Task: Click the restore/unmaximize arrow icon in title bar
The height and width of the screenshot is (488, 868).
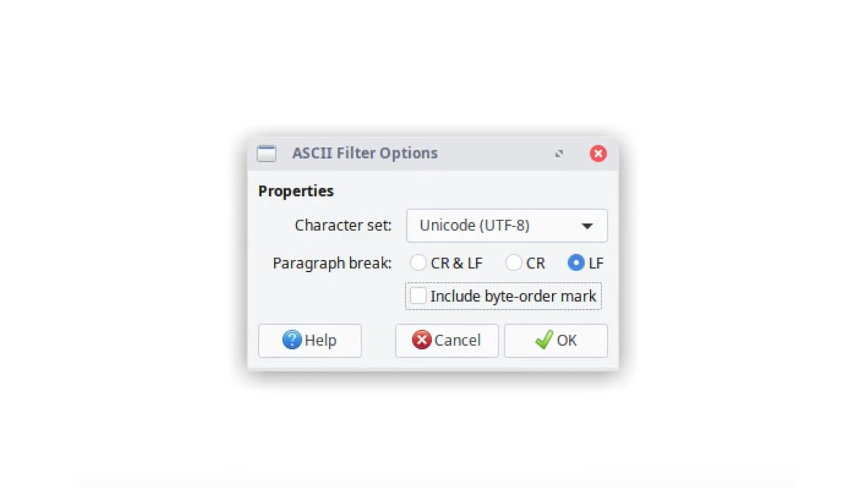Action: pos(559,154)
